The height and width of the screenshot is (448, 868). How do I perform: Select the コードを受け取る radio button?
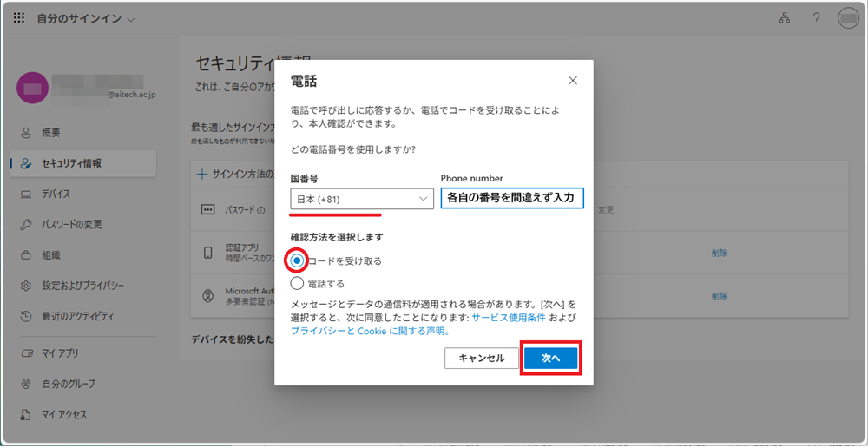(x=298, y=260)
